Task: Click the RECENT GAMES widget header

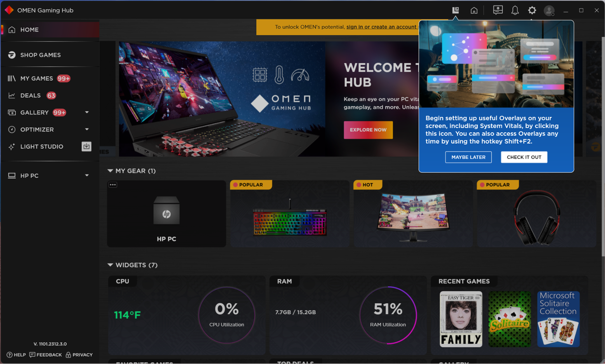Action: click(464, 281)
